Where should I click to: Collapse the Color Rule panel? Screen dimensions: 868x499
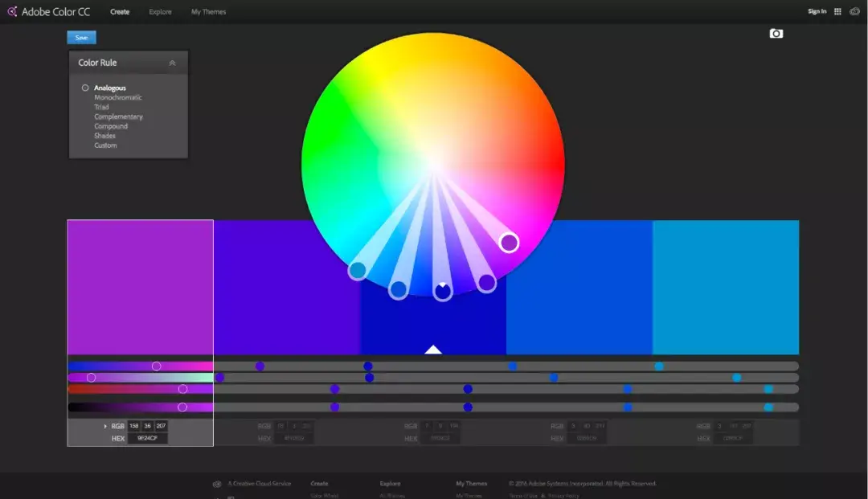coord(172,63)
